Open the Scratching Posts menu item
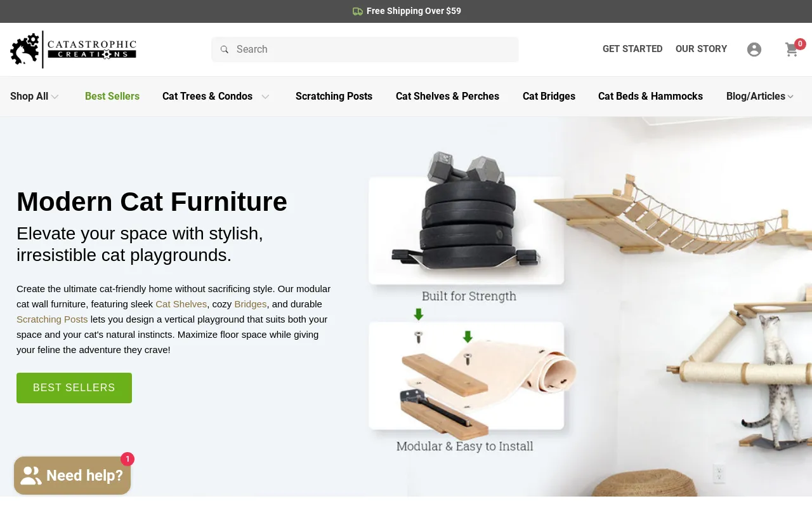The height and width of the screenshot is (508, 812). [x=334, y=97]
